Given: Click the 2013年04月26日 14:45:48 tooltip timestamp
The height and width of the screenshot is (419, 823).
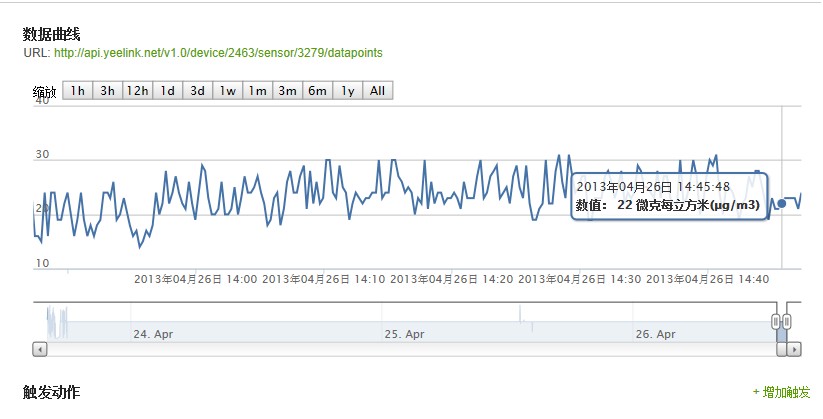Looking at the screenshot, I should [x=653, y=187].
